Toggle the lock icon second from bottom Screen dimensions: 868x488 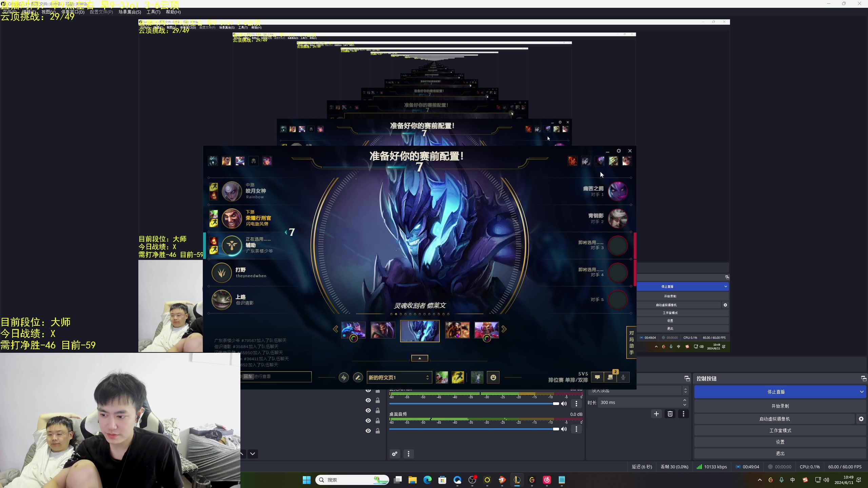(378, 421)
